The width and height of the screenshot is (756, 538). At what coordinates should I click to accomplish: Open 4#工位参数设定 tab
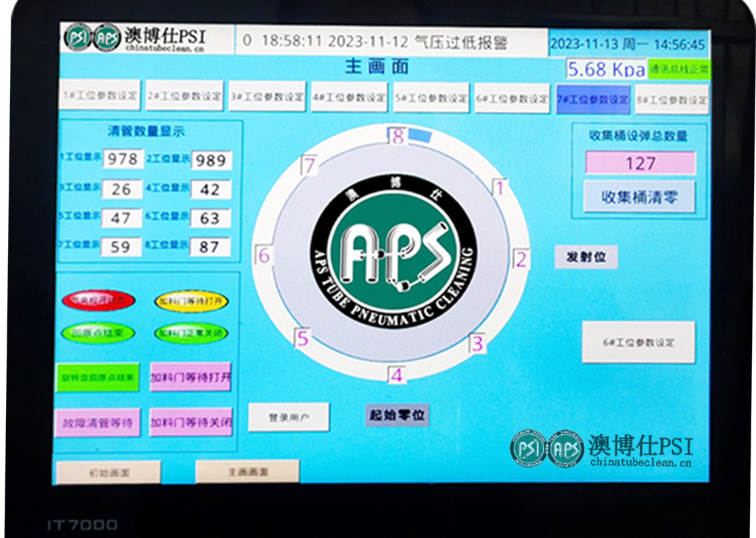coord(349,97)
